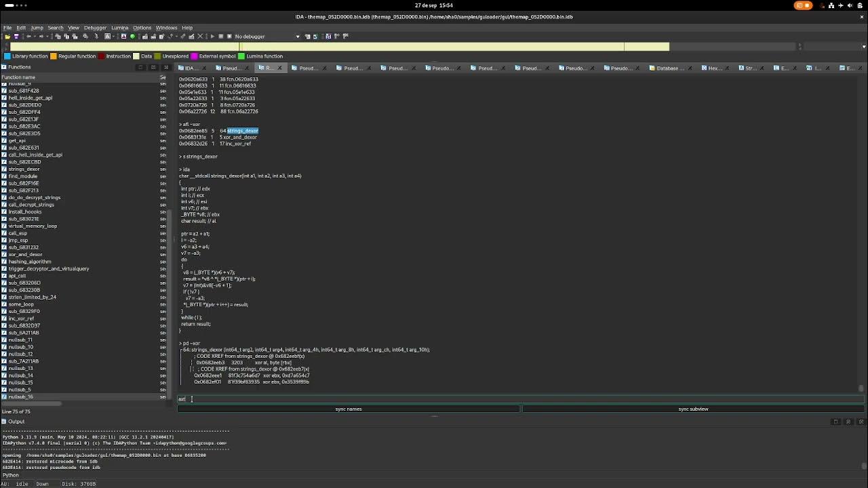The image size is (868, 488).
Task: Open the Debugger menu
Action: pyautogui.click(x=95, y=28)
